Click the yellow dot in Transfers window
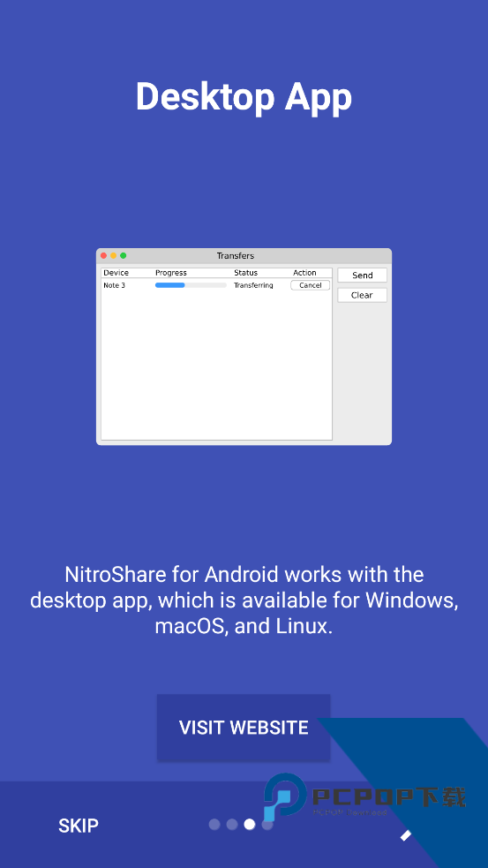The image size is (488, 868). click(x=114, y=256)
